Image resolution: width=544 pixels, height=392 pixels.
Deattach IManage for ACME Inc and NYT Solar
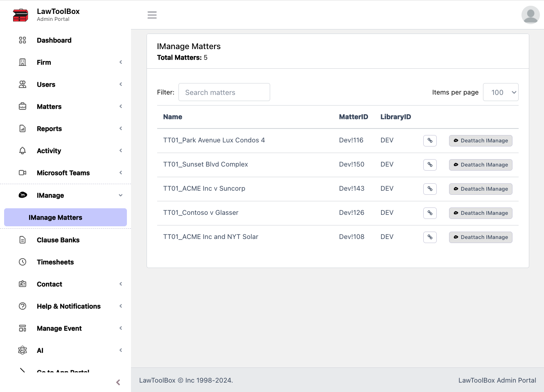[x=481, y=237]
